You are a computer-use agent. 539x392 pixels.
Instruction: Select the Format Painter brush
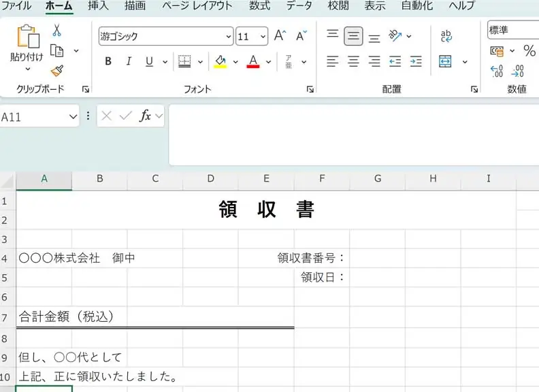[x=57, y=71]
